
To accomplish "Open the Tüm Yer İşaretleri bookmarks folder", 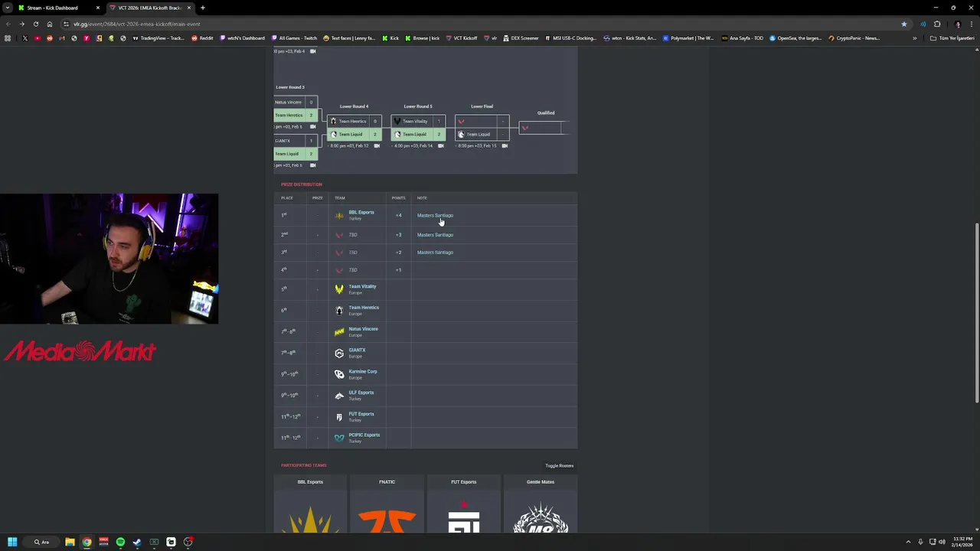I will [952, 37].
